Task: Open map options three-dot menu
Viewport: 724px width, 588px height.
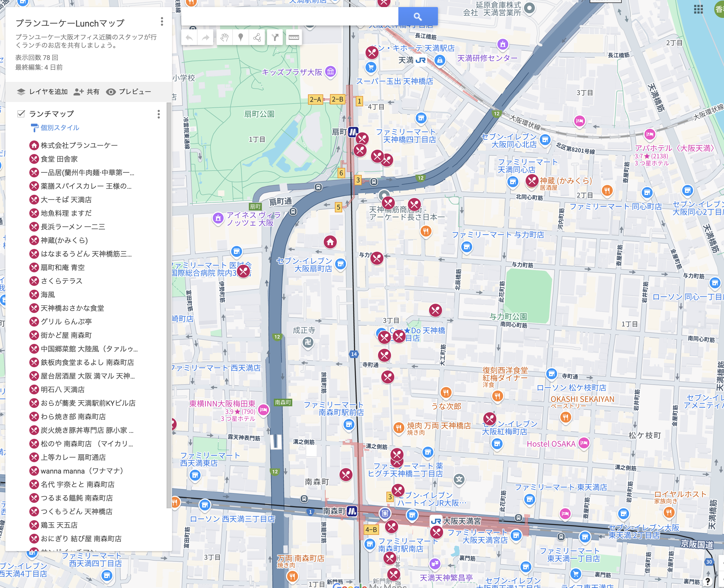Action: 162,22
